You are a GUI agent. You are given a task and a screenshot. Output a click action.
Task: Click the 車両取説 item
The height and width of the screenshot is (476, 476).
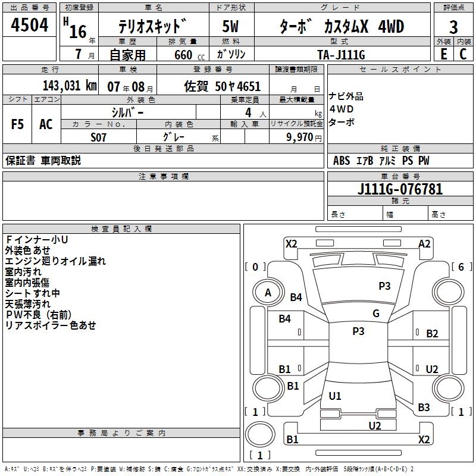(61, 160)
